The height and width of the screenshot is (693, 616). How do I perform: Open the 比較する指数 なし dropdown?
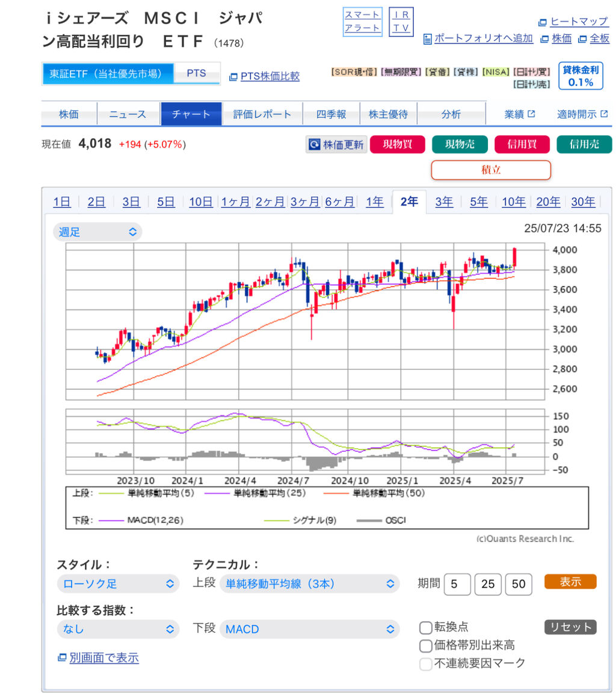click(118, 629)
